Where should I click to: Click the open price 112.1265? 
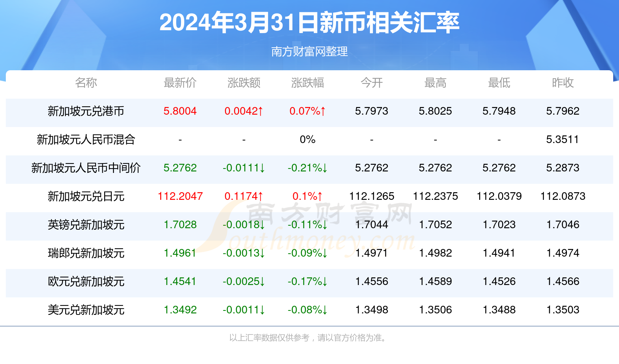click(x=371, y=196)
